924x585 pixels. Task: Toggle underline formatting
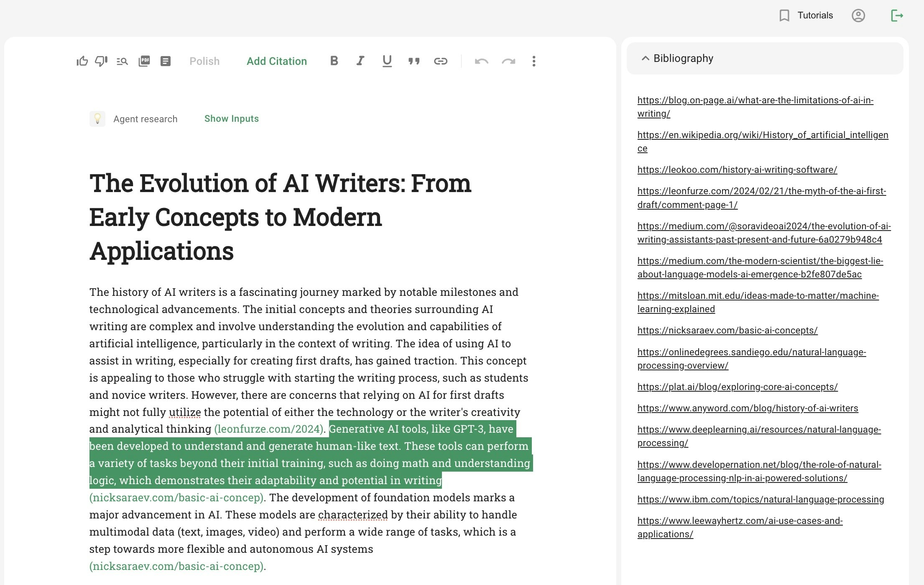coord(387,61)
